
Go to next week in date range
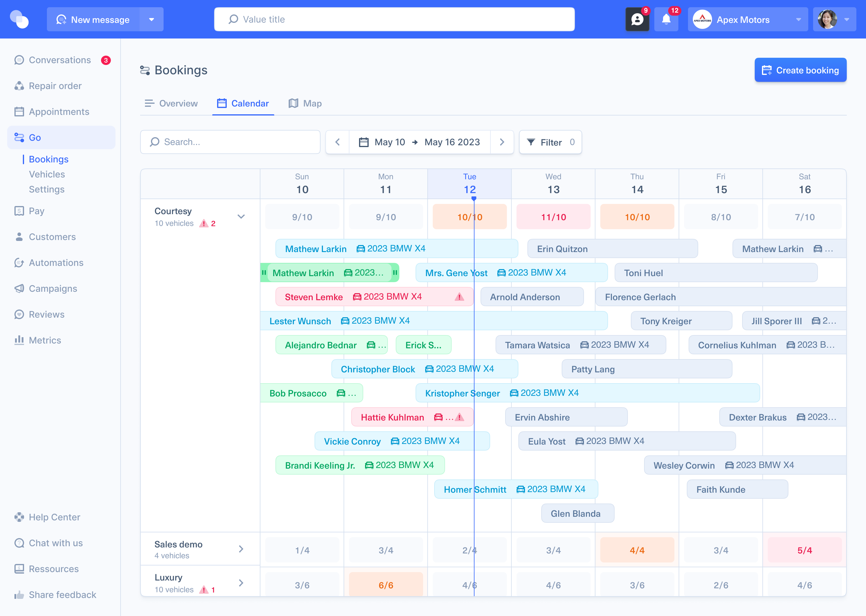502,142
